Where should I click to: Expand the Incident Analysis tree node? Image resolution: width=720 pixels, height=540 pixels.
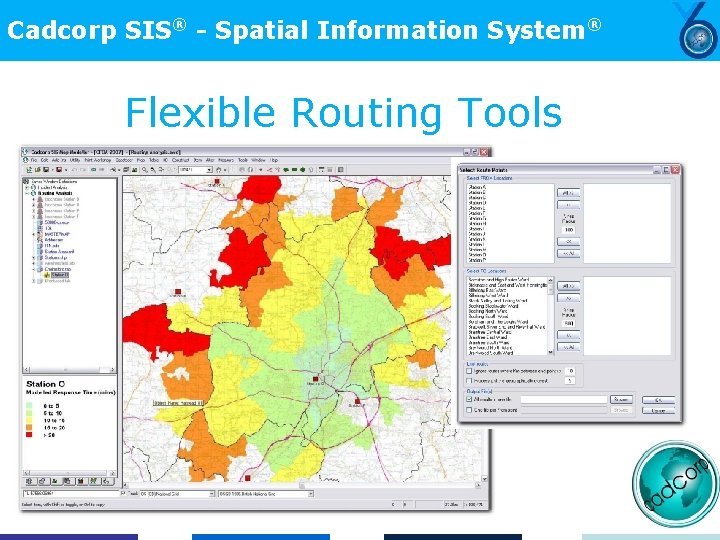[27, 187]
